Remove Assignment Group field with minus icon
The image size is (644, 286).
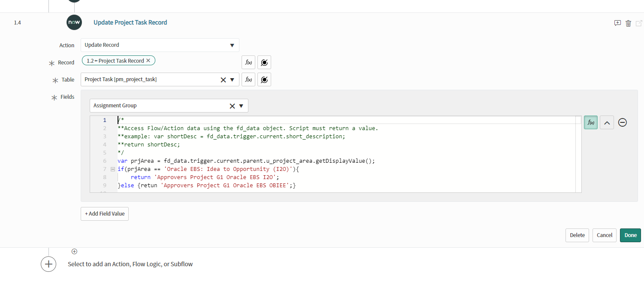(623, 122)
